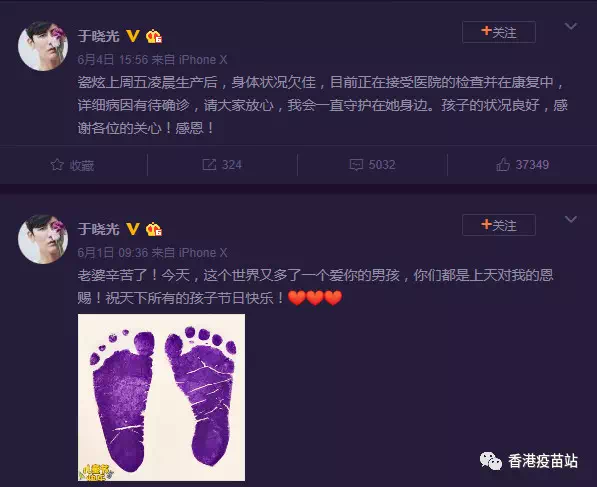Like the first post with thumbs-up icon
This screenshot has width=597, height=487.
click(x=503, y=165)
